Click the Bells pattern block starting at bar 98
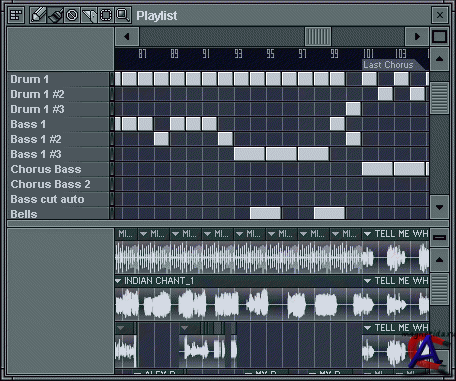Viewport: 456px width, 381px height. 329,213
